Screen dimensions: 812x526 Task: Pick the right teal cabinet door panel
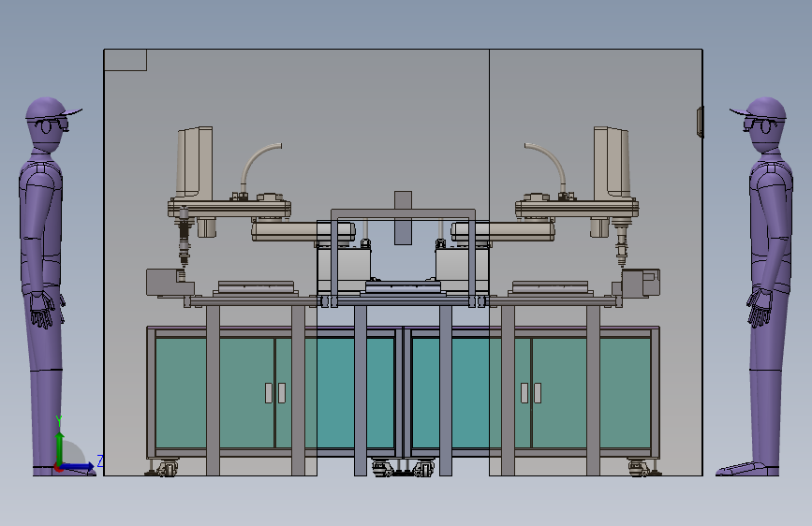click(531, 393)
